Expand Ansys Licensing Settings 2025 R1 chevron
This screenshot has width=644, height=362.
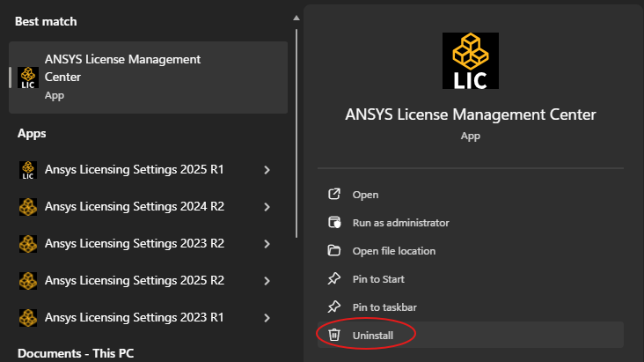point(267,170)
